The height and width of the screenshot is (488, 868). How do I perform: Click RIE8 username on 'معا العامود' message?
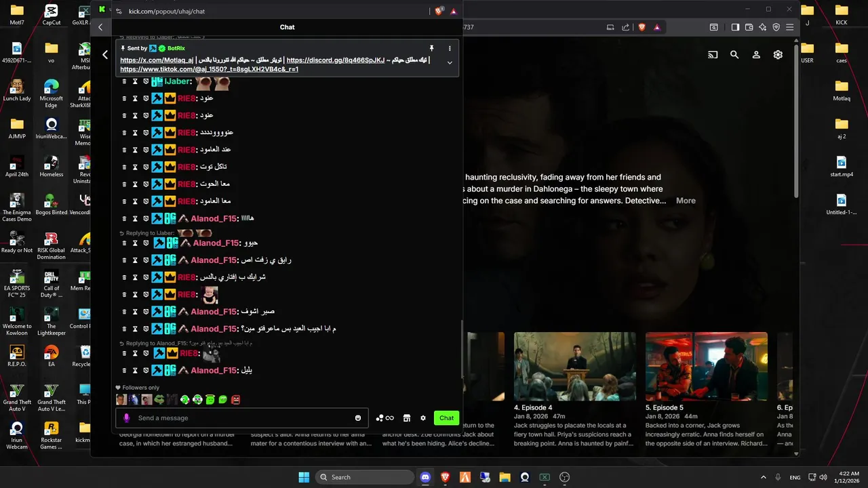click(x=187, y=201)
